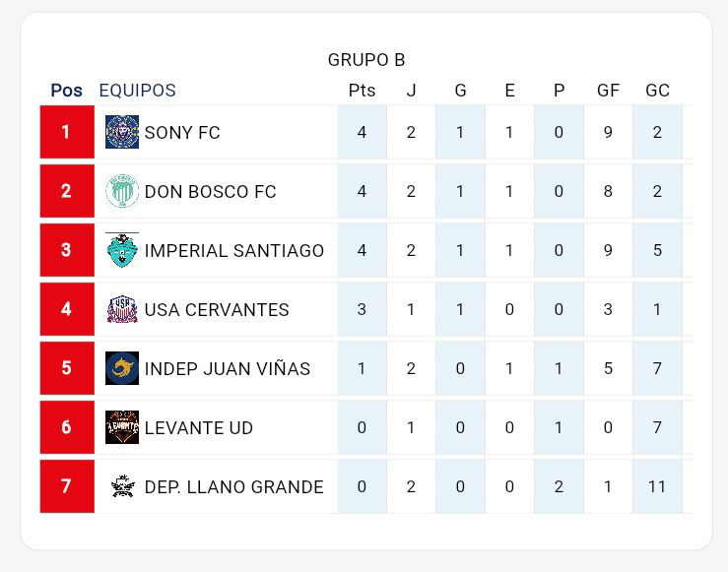Click the GC column header
This screenshot has width=728, height=572.
657,91
